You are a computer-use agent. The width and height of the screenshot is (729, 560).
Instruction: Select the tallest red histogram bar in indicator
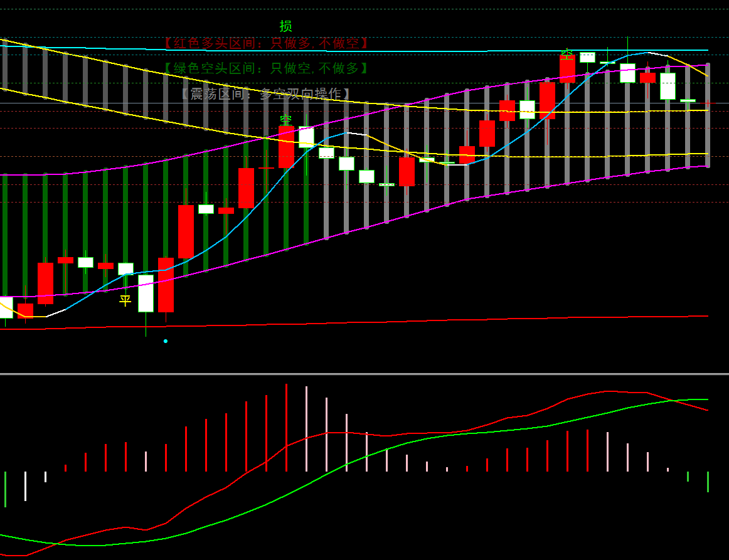[286, 428]
